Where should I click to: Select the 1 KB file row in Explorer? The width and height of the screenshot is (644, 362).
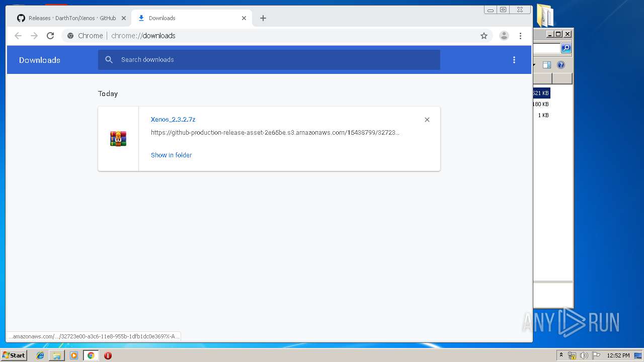point(542,115)
